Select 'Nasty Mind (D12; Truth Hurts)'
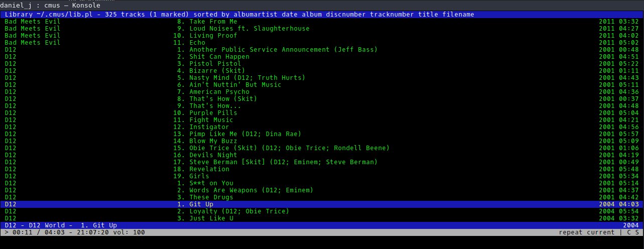The image size is (644, 249). point(322,78)
